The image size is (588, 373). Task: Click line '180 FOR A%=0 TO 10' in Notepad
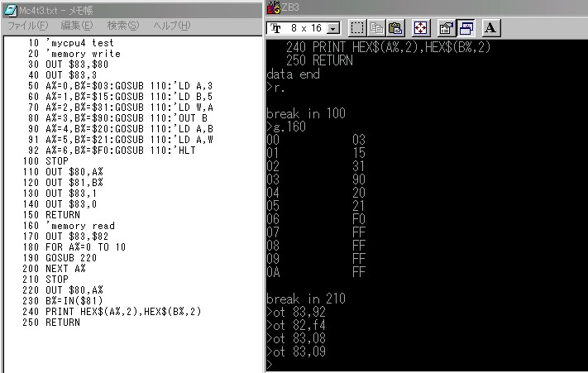74,247
